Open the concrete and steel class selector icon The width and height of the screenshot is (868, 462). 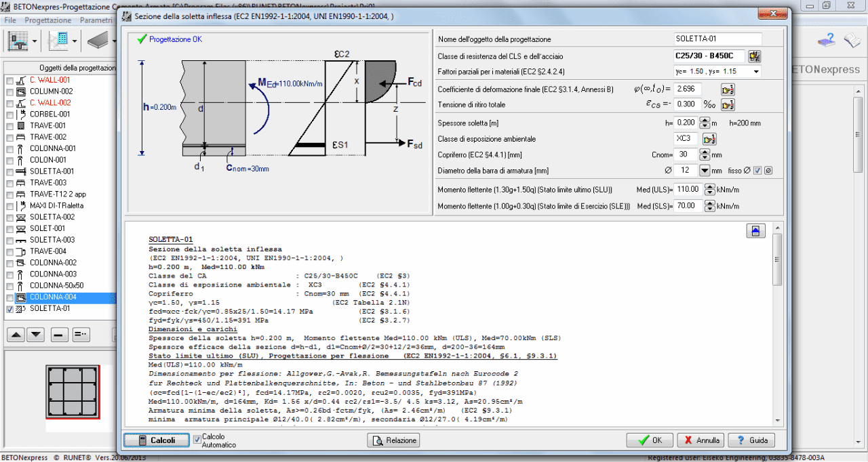pos(754,56)
